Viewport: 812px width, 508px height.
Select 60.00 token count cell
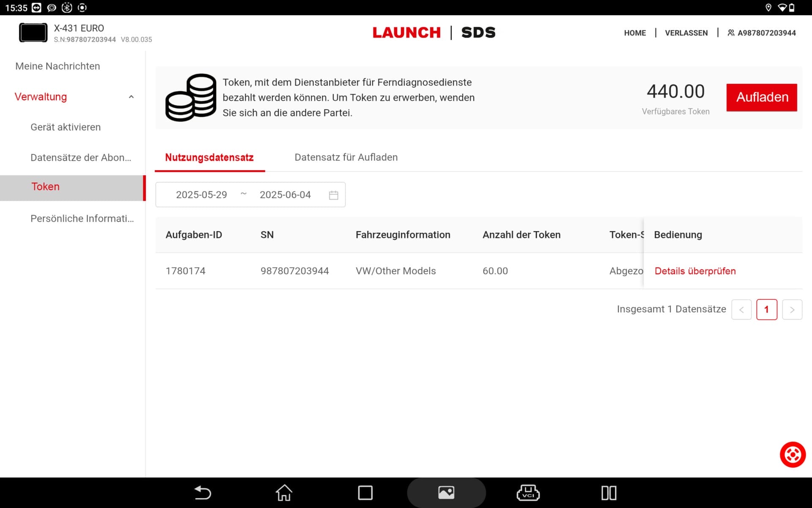(x=495, y=271)
